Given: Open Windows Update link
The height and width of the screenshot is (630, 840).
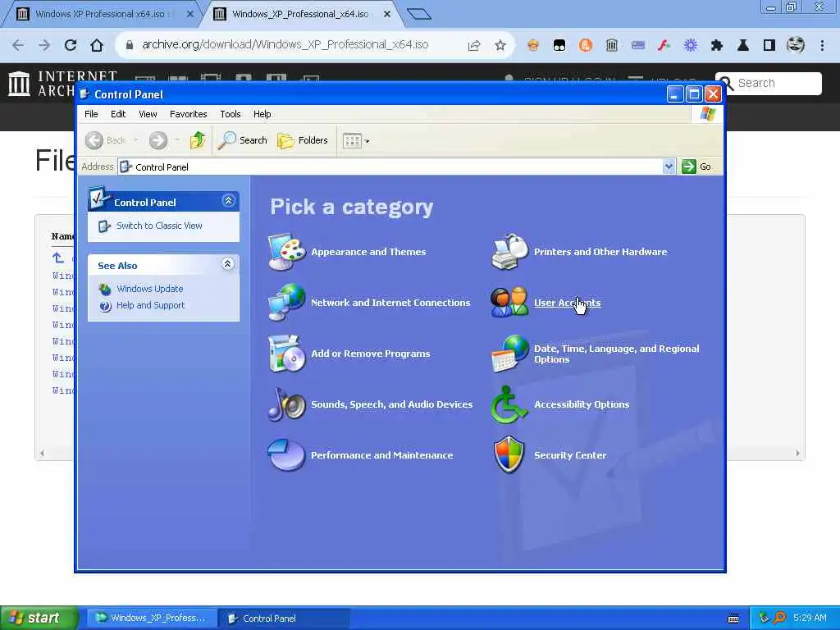Looking at the screenshot, I should (x=149, y=289).
